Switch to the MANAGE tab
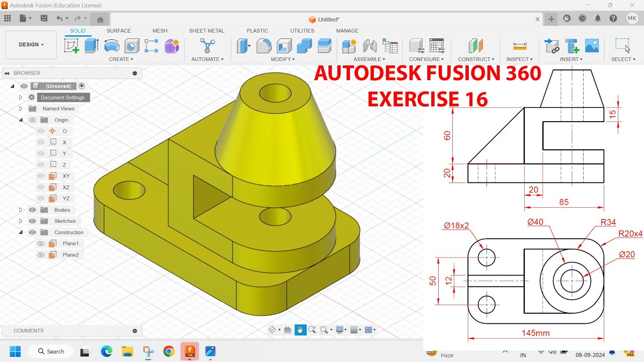The image size is (644, 362). [x=347, y=31]
